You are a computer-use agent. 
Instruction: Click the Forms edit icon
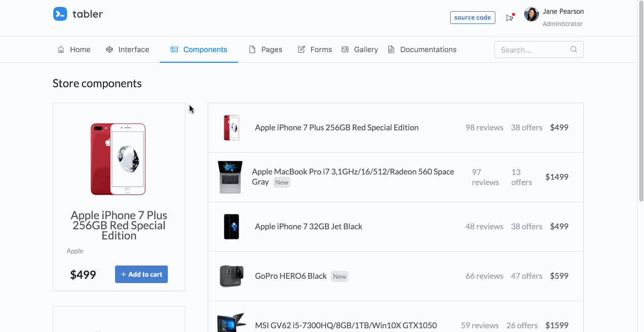(x=301, y=49)
